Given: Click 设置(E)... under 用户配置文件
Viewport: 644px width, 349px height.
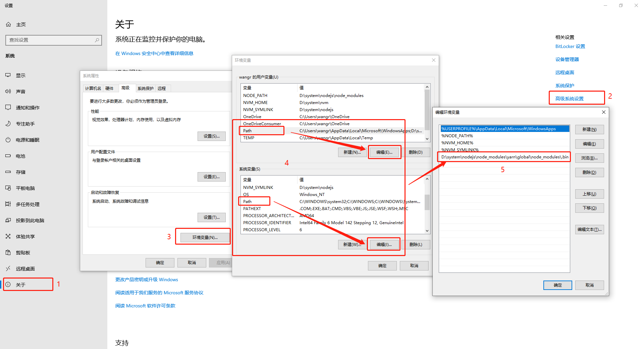Looking at the screenshot, I should pos(212,177).
